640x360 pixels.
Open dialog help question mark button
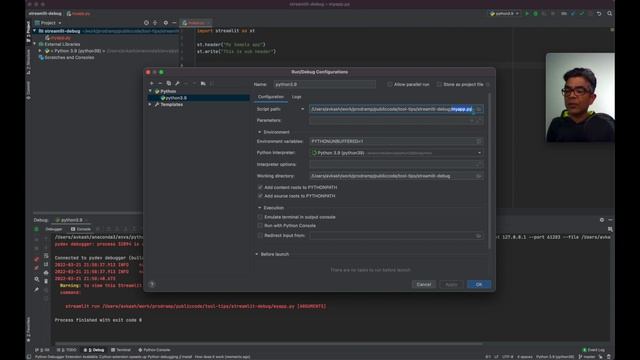point(152,284)
